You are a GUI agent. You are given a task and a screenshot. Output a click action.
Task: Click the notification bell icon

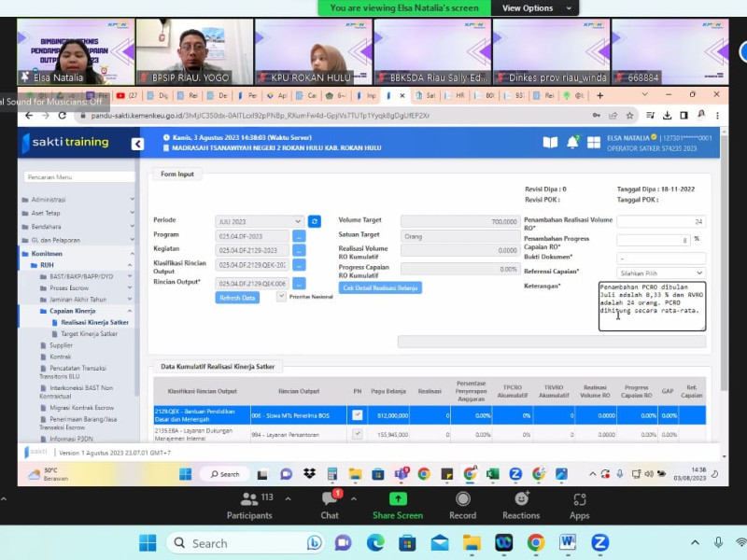[573, 143]
